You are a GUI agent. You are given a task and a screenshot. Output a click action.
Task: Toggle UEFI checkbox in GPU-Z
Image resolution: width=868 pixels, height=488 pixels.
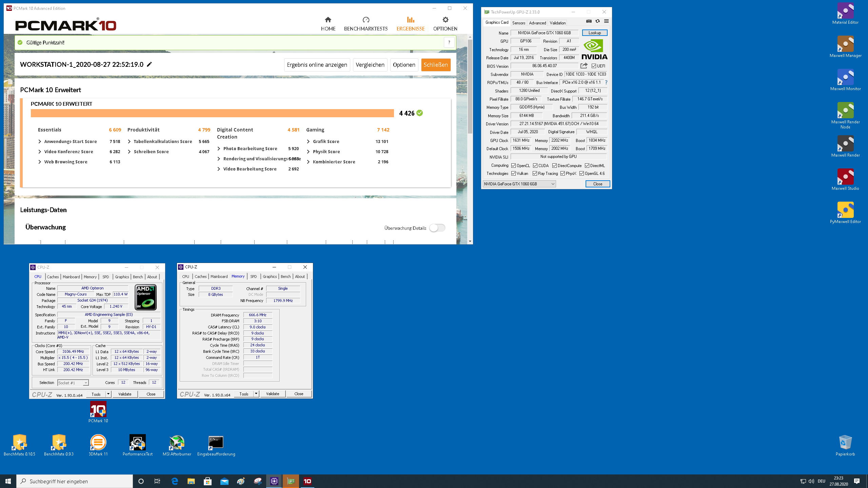[x=594, y=66]
